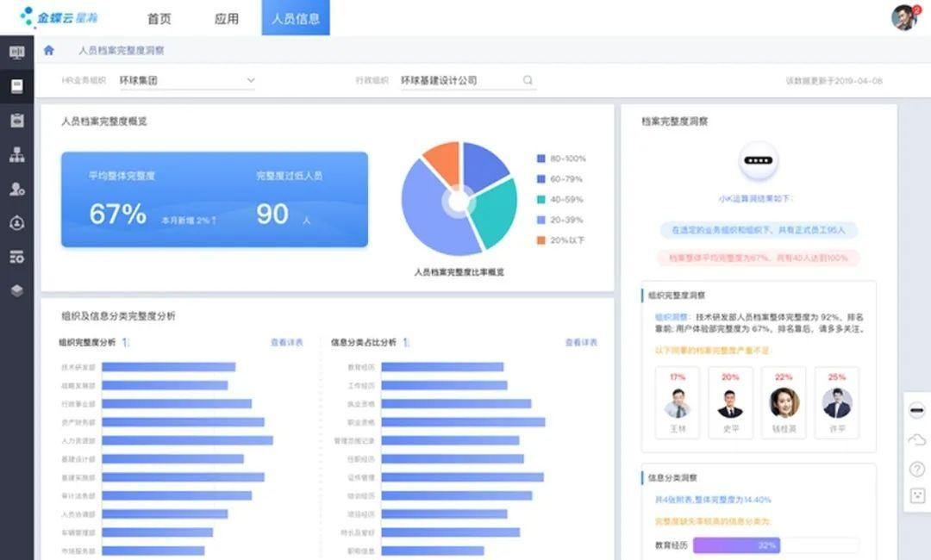Select the 人员信息 tab
The height and width of the screenshot is (560, 931).
click(x=296, y=18)
